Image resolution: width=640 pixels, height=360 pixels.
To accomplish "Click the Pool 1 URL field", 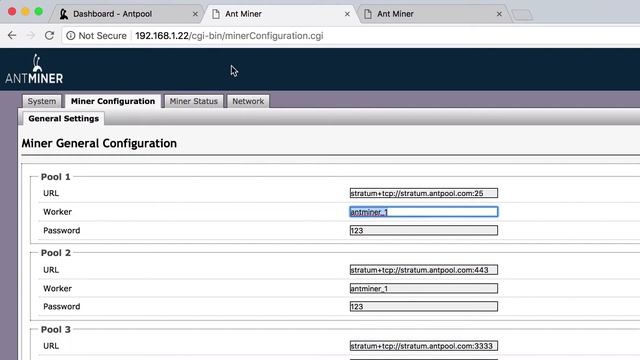I will tap(424, 193).
